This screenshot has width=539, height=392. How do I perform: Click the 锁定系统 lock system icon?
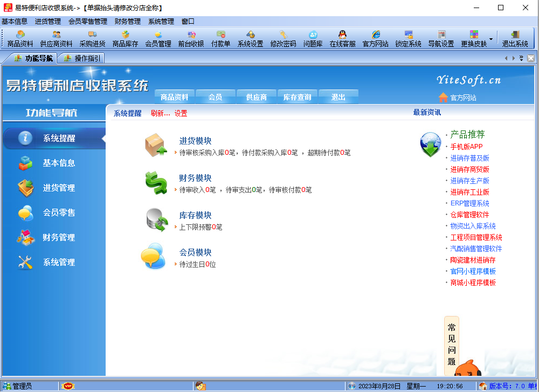tap(408, 38)
